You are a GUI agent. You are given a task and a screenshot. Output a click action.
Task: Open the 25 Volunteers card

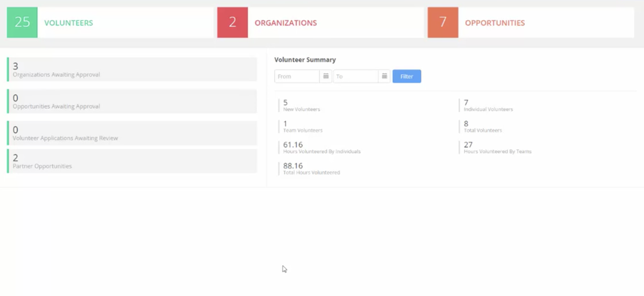pos(110,23)
